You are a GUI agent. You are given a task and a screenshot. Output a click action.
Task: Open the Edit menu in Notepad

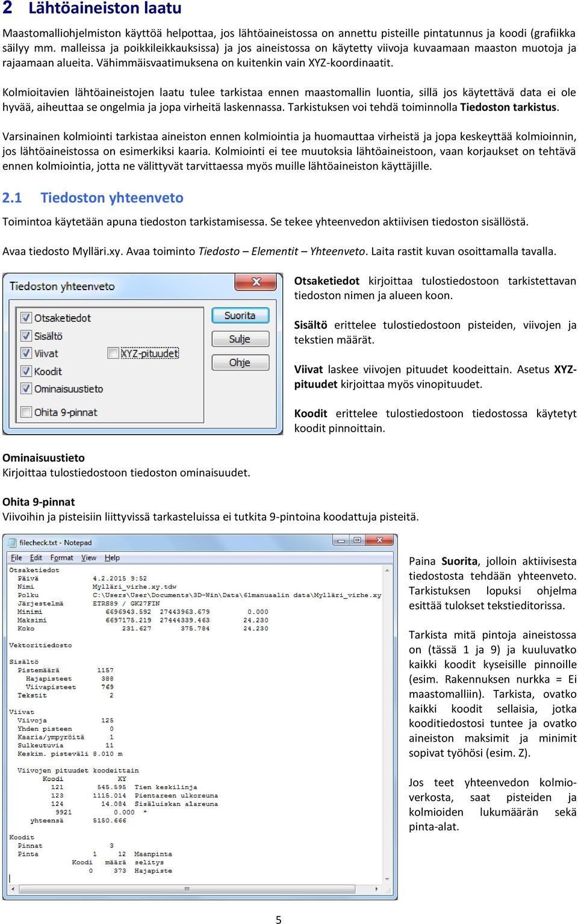(x=36, y=558)
